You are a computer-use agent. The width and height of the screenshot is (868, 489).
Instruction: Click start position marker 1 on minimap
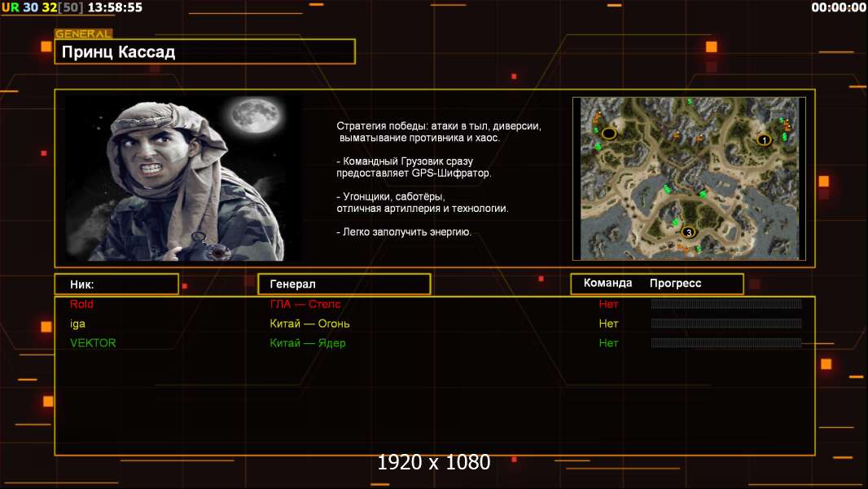point(764,140)
